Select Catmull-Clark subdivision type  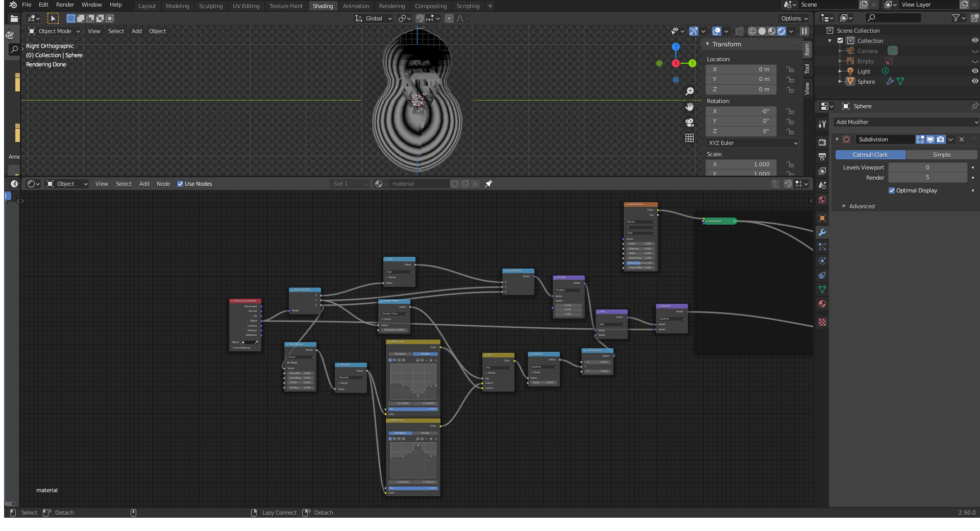[870, 155]
